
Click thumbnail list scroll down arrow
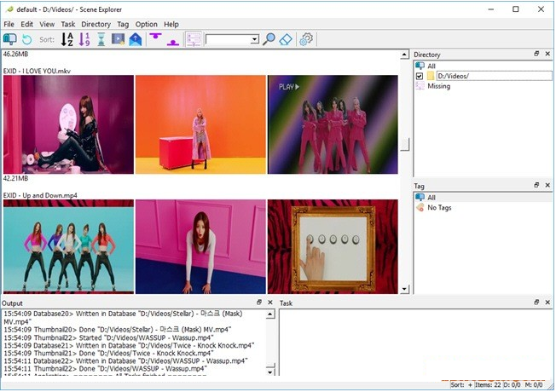(404, 289)
